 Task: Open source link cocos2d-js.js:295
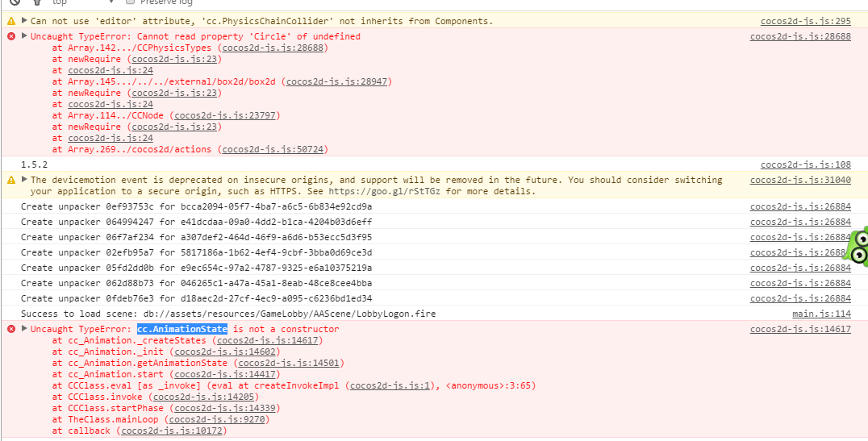805,21
